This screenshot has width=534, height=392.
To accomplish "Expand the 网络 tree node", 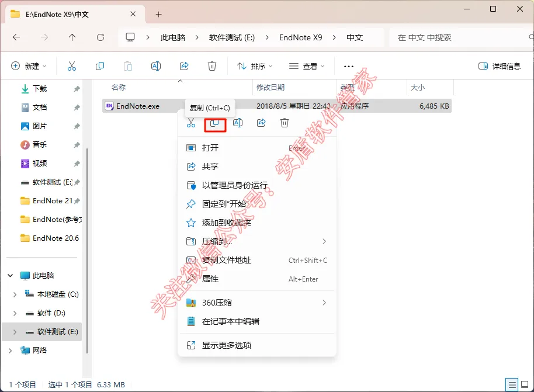I will pyautogui.click(x=11, y=351).
